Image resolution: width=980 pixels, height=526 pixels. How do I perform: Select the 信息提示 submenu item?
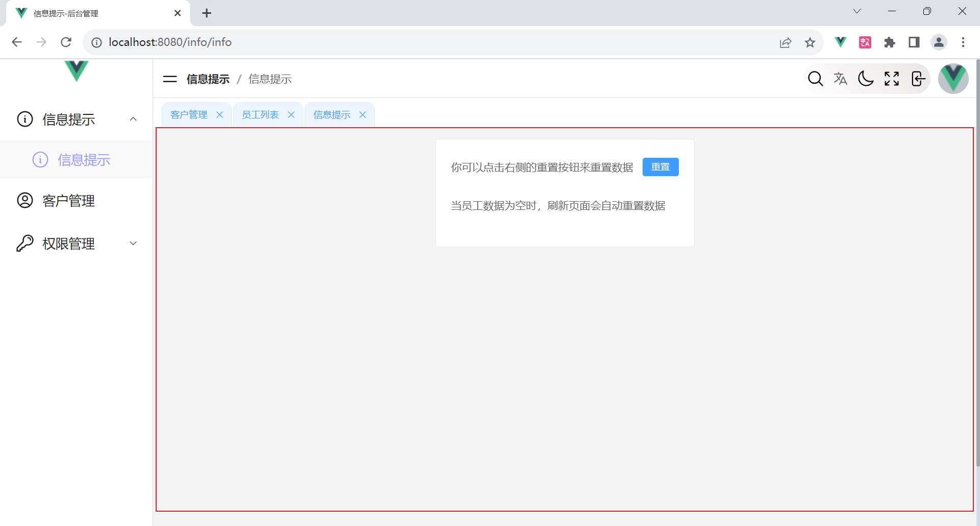77,160
